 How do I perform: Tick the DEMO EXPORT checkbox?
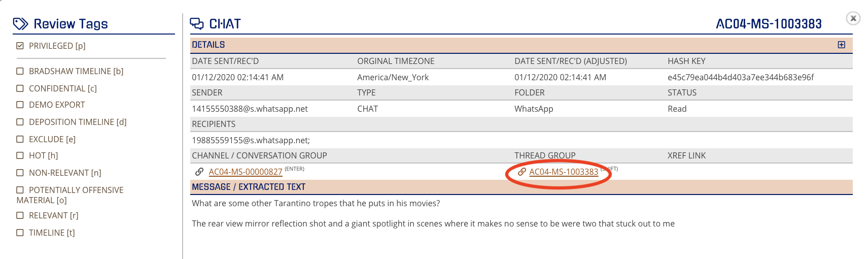click(x=20, y=105)
